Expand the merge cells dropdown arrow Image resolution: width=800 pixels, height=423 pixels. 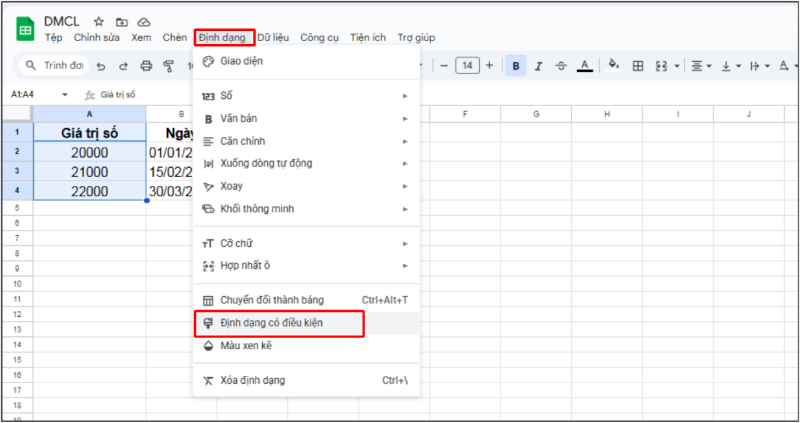(x=677, y=66)
